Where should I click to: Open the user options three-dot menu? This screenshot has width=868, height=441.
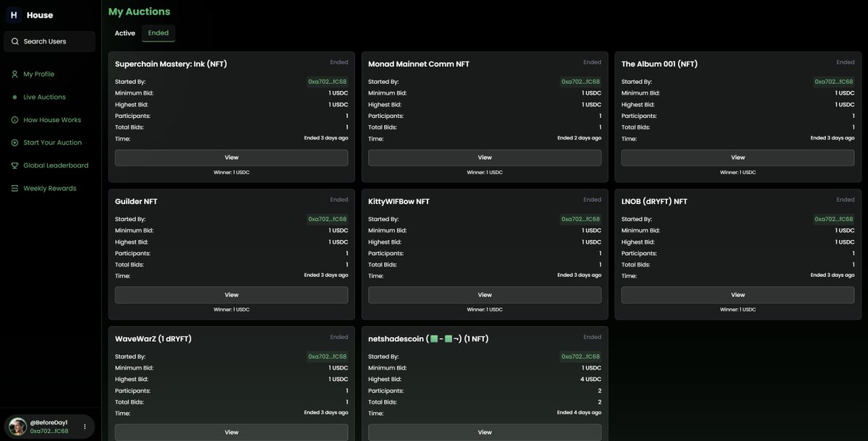[x=85, y=427]
